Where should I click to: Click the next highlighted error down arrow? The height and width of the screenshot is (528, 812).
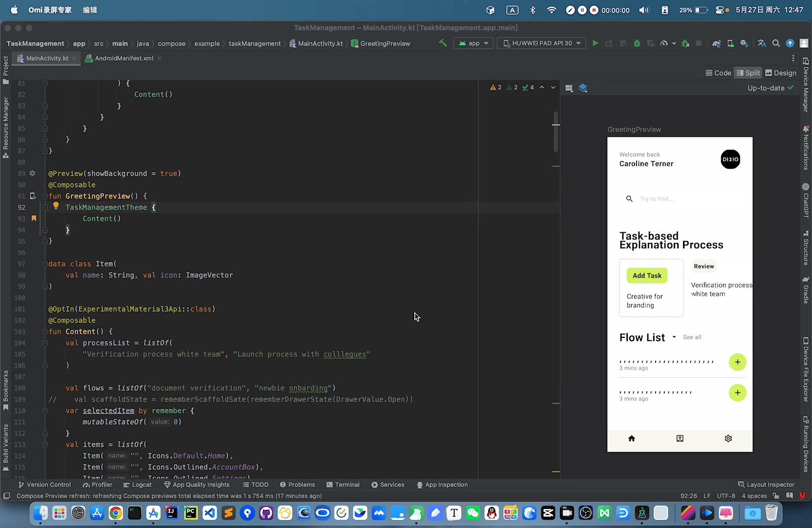click(x=553, y=88)
